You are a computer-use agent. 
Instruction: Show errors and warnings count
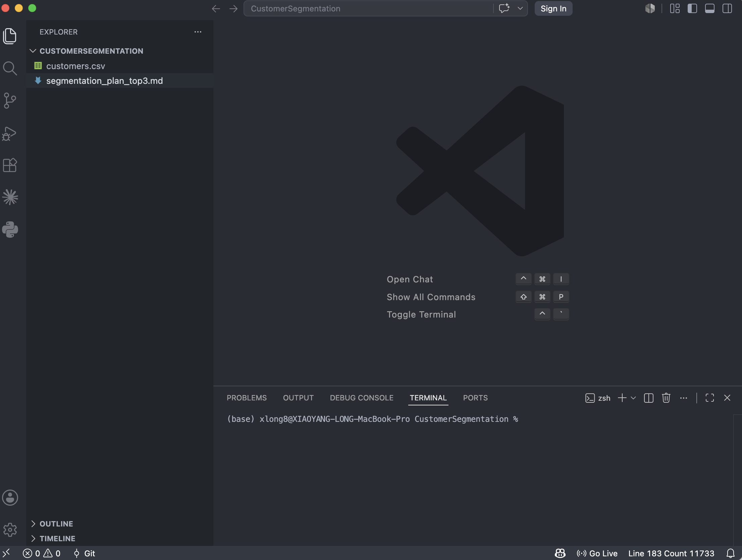pyautogui.click(x=42, y=553)
